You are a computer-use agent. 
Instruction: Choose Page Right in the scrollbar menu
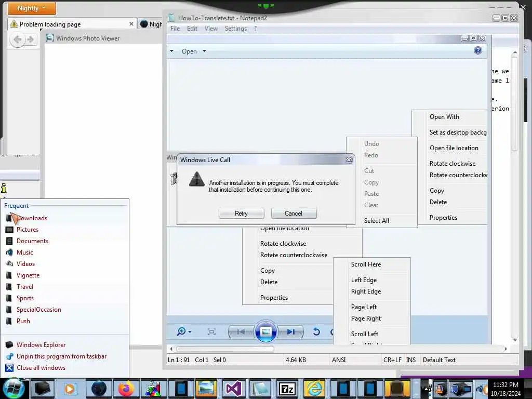pos(366,318)
